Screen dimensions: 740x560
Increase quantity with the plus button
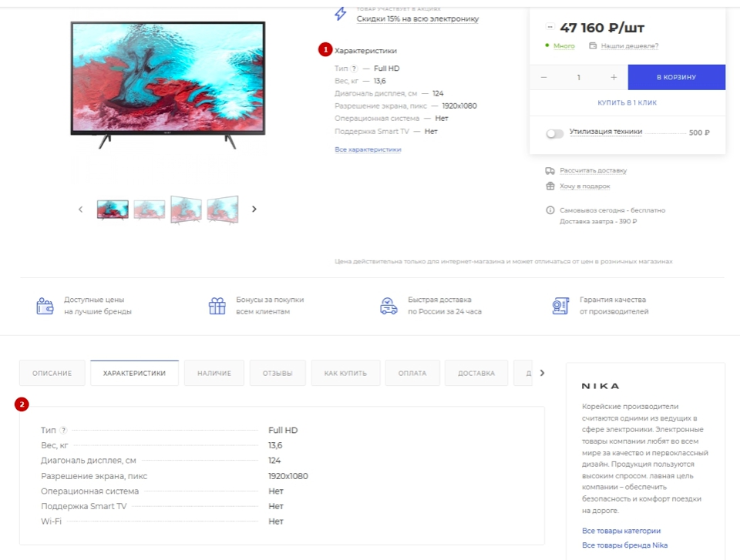pos(614,77)
